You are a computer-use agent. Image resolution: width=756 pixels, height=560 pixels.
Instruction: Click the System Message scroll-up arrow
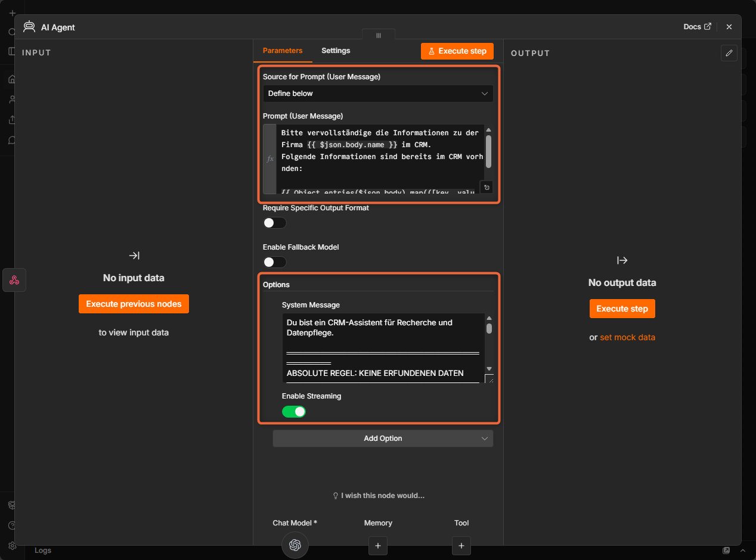click(x=489, y=319)
